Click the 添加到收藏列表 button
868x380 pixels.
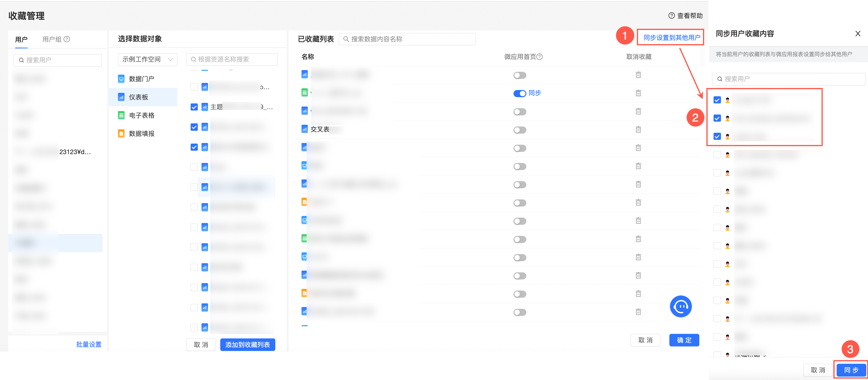coord(247,345)
